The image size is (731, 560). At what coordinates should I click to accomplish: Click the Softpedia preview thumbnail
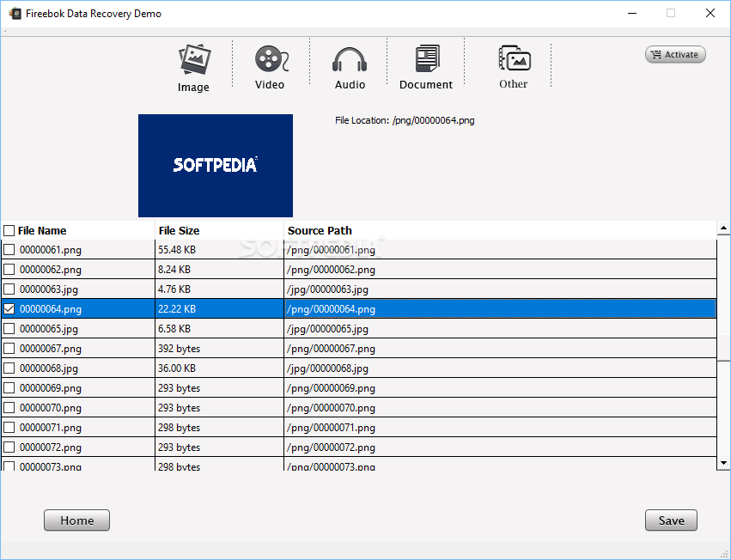[x=215, y=165]
